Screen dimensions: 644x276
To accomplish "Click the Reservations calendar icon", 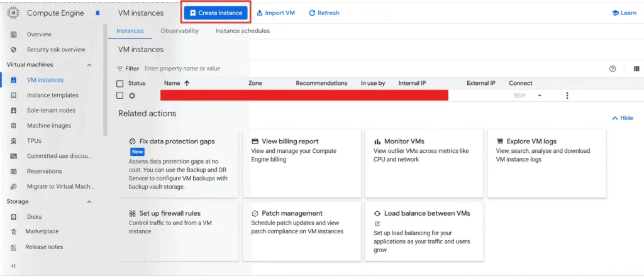I will [14, 171].
